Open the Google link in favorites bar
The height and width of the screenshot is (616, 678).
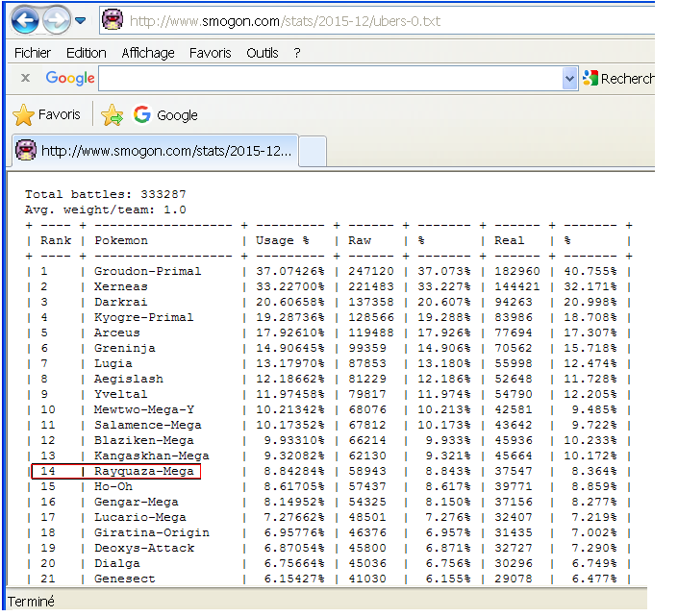point(165,115)
